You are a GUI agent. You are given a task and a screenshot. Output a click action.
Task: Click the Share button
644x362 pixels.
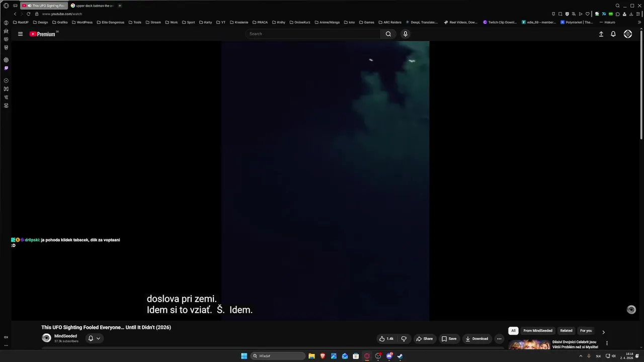tap(424, 339)
